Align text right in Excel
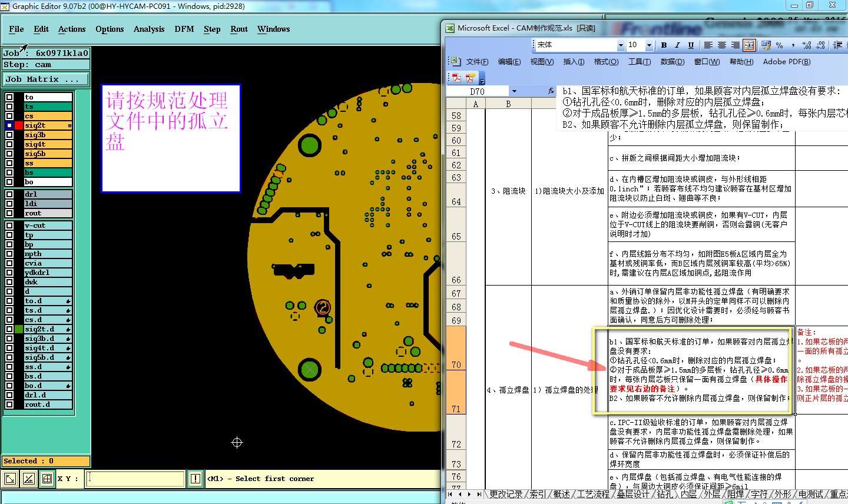 [736, 45]
